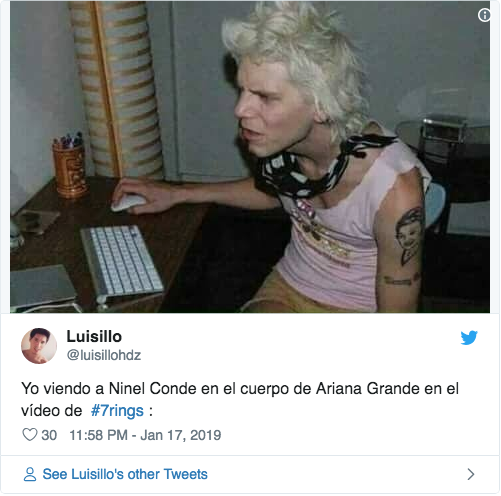Click the display name Luisillo
Screen dimensions: 501x496
[94, 336]
